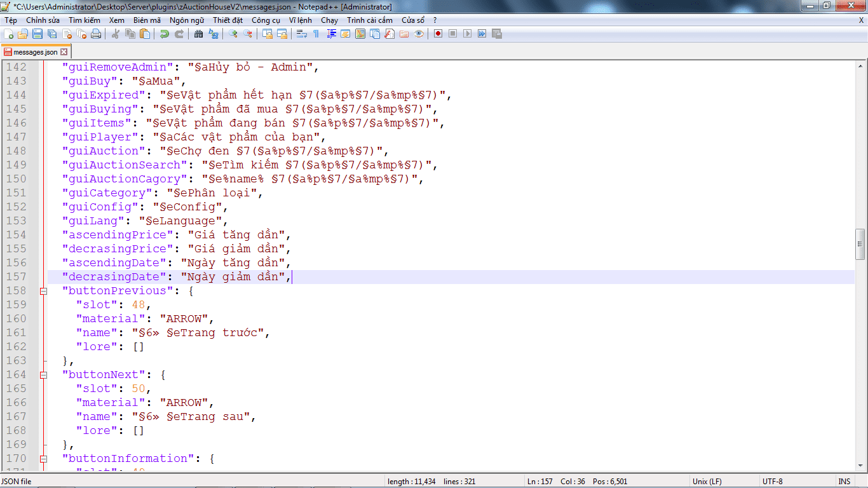
Task: Collapse the buttonPrevious block fold marker
Action: (x=43, y=291)
